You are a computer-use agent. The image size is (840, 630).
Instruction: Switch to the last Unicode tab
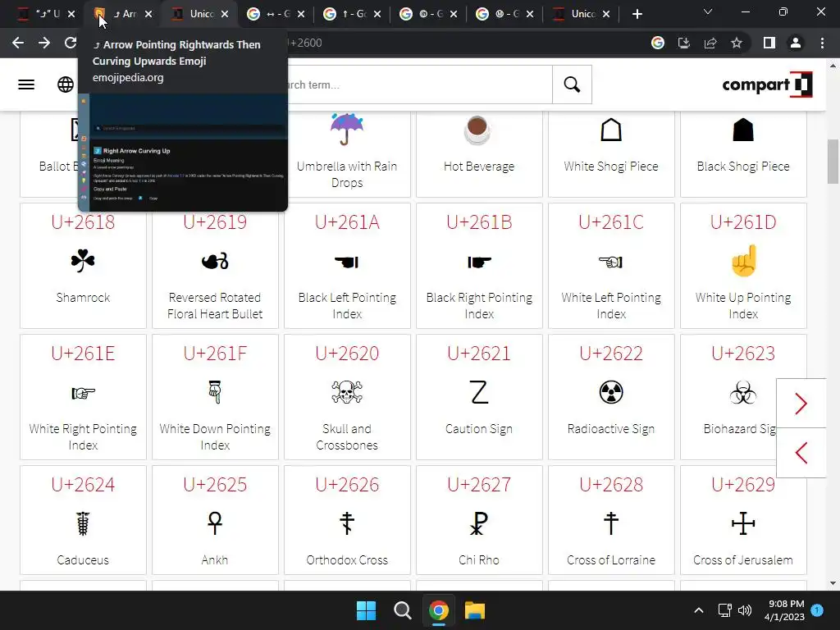[582, 14]
